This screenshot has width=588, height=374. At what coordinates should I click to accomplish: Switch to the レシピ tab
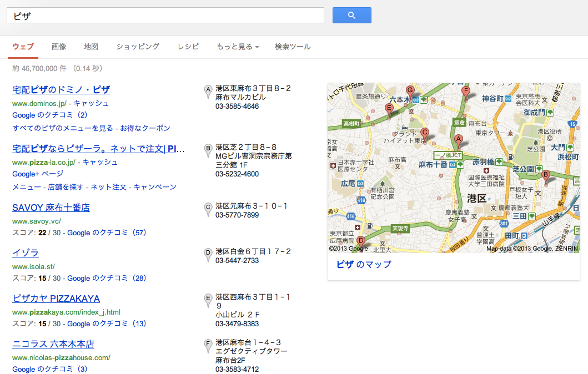pyautogui.click(x=188, y=47)
